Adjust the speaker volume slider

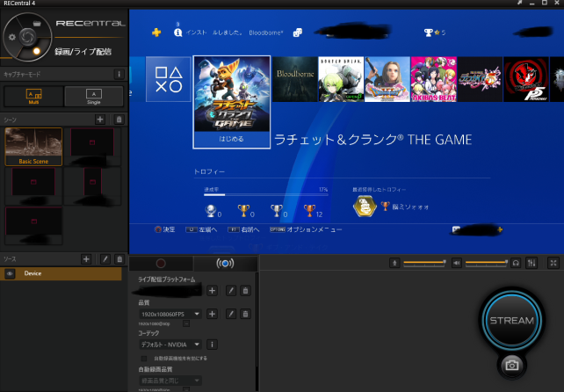(487, 263)
